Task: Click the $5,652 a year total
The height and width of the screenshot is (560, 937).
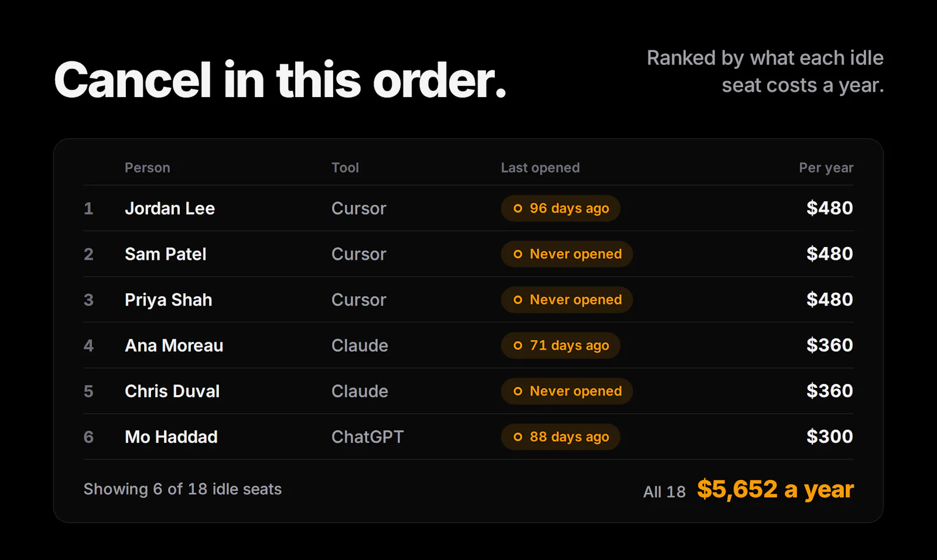Action: click(x=775, y=489)
